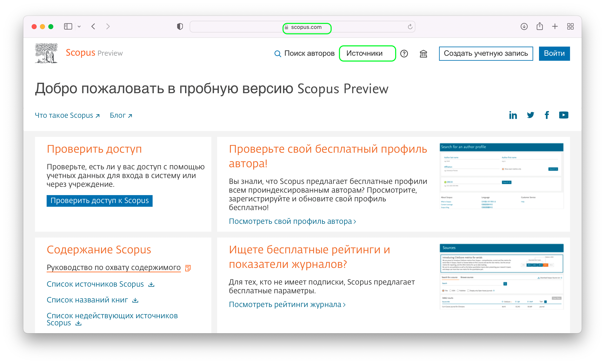605x364 pixels.
Task: Click download icon beside недействующих источников Scopus
Action: [78, 323]
